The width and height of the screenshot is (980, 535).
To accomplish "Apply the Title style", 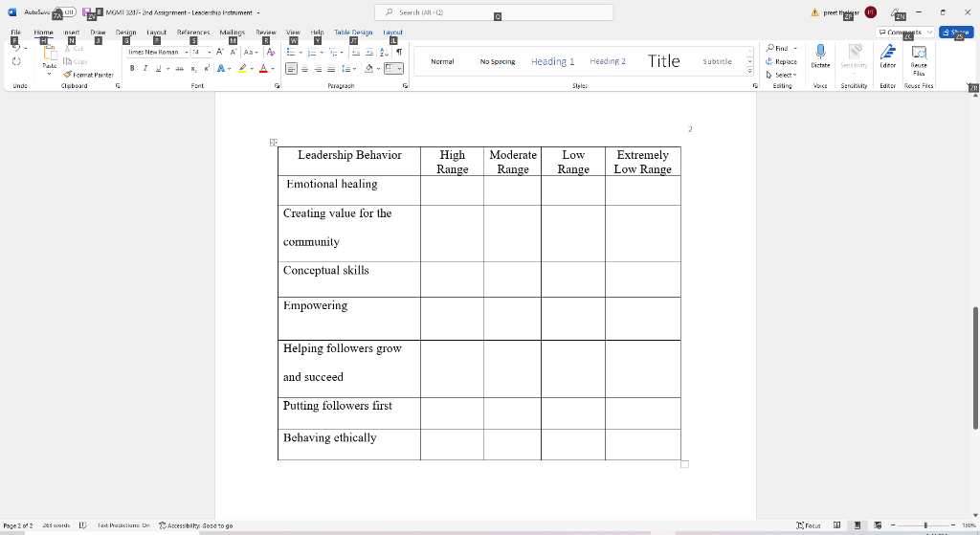I will click(663, 61).
